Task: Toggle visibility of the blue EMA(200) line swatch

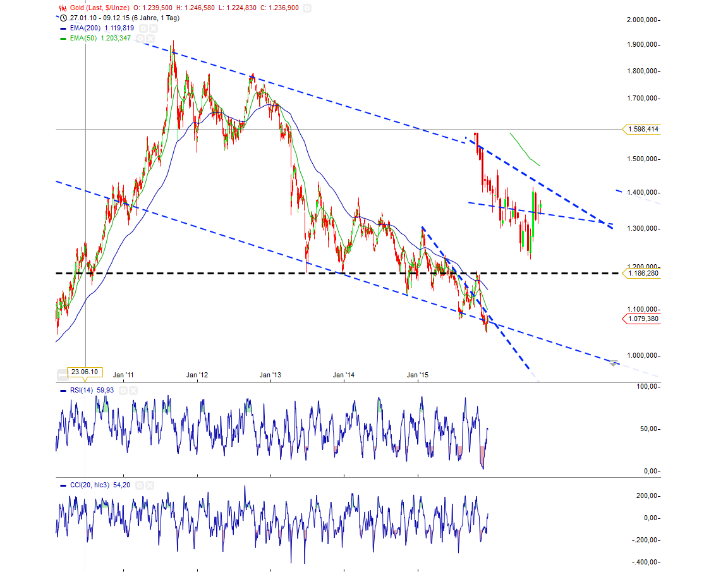Action: 63,28
